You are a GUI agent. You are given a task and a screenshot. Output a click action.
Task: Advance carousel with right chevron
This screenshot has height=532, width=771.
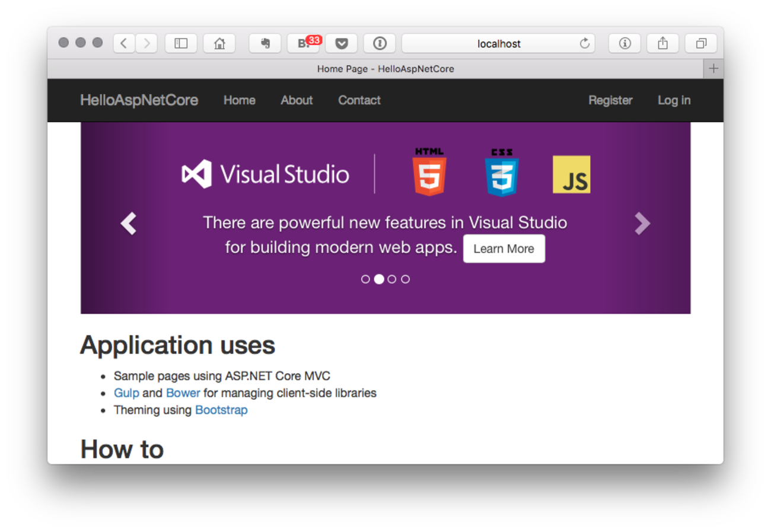click(642, 224)
